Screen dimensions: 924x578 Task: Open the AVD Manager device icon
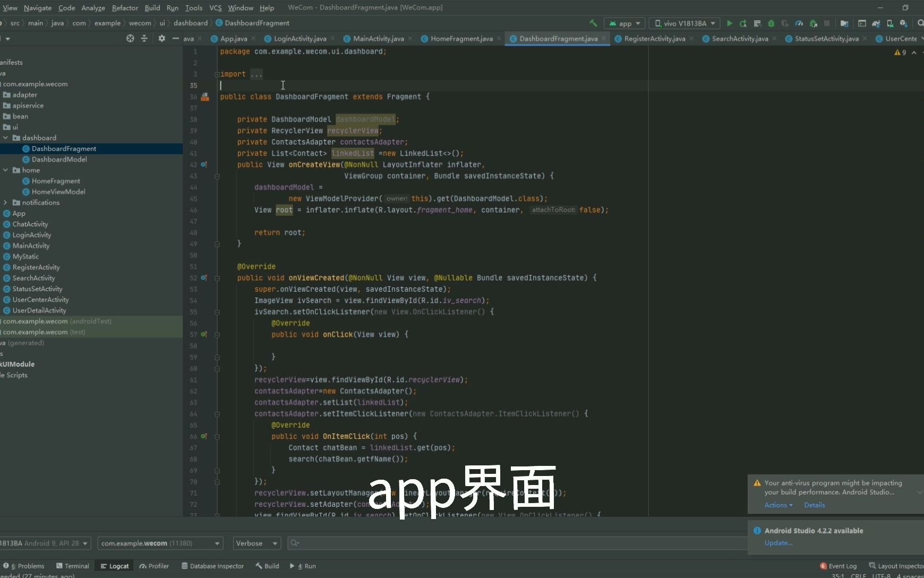coord(891,23)
